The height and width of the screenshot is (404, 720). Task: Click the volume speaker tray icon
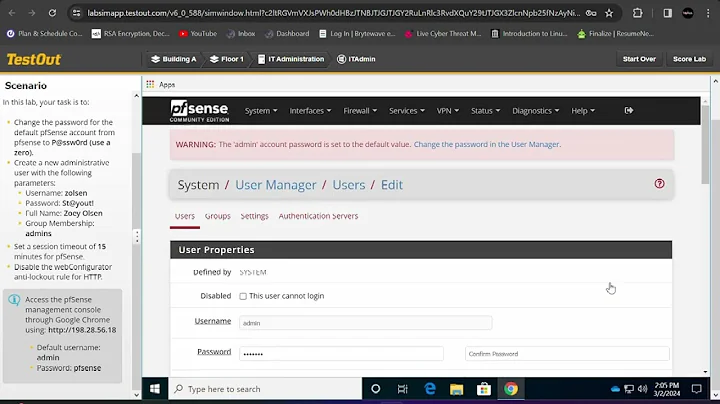tap(642, 389)
